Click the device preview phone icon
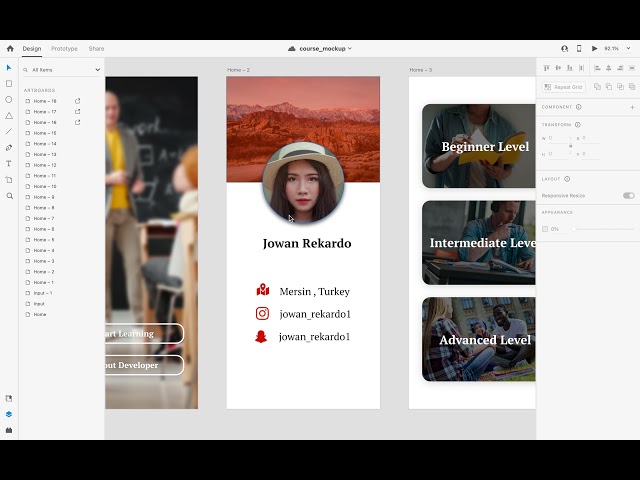Image resolution: width=640 pixels, height=480 pixels. pyautogui.click(x=579, y=49)
